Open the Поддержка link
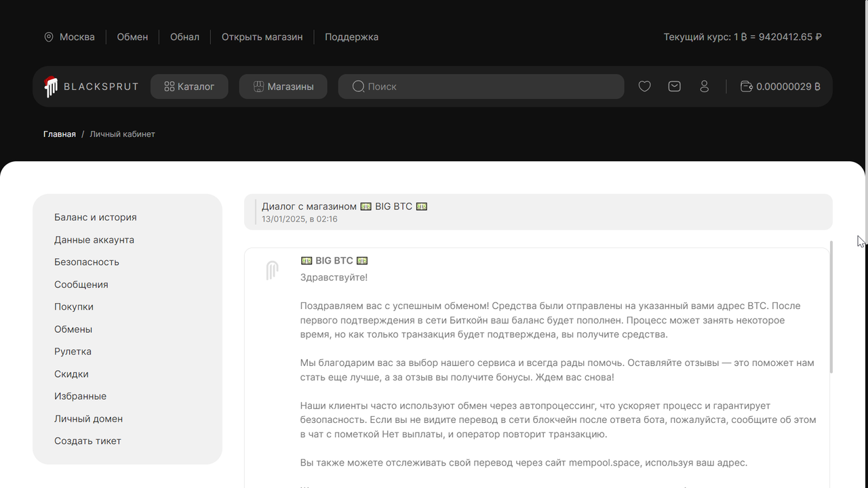The height and width of the screenshot is (488, 868). pyautogui.click(x=351, y=37)
